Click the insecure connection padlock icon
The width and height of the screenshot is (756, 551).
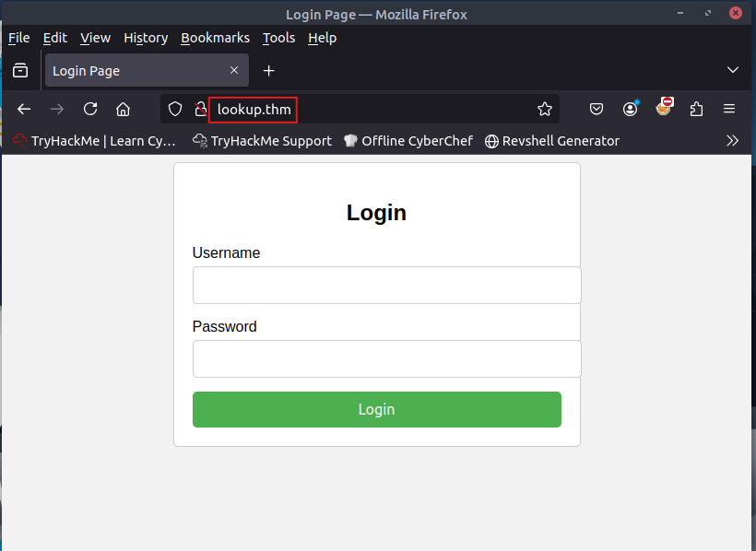click(201, 110)
